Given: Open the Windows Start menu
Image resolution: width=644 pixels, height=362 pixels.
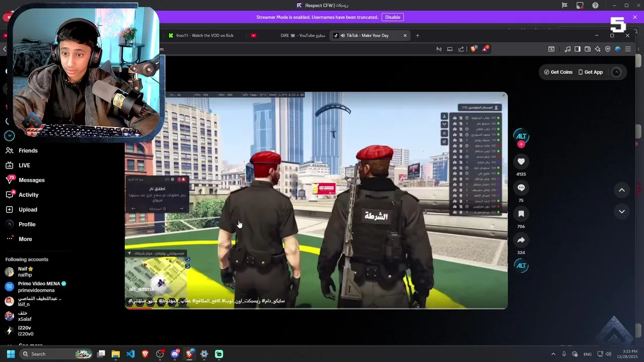Looking at the screenshot, I should pos(11,354).
